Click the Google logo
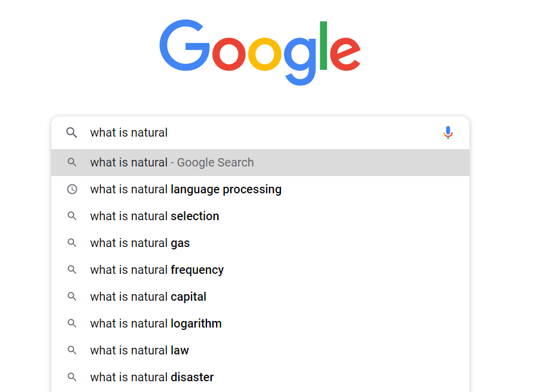The height and width of the screenshot is (392, 553). coord(260,52)
